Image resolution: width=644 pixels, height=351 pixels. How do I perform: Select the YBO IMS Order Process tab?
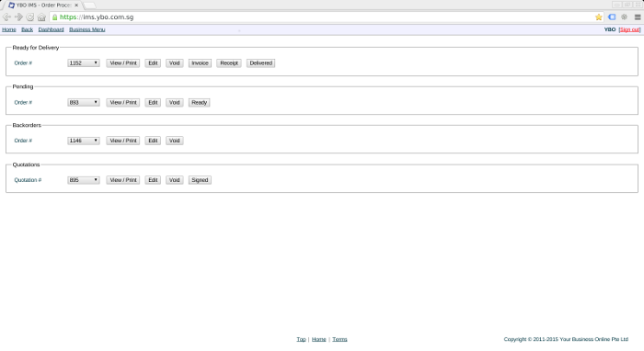click(x=42, y=6)
